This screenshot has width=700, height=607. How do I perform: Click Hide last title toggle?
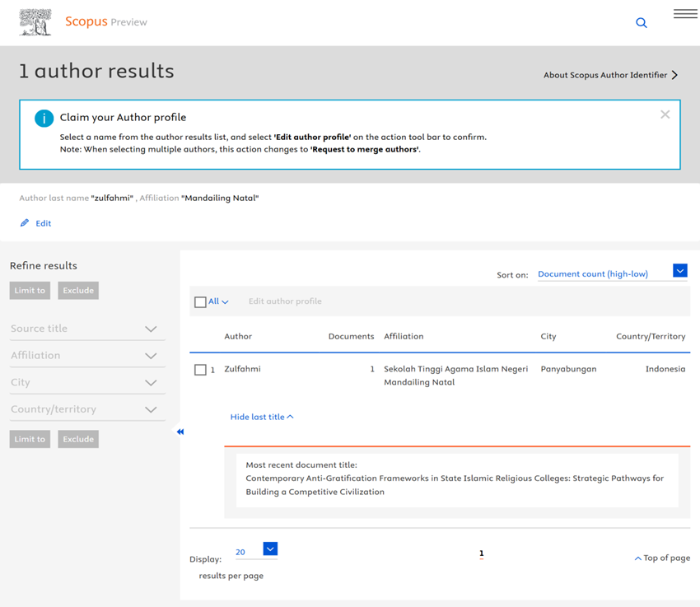tap(262, 417)
